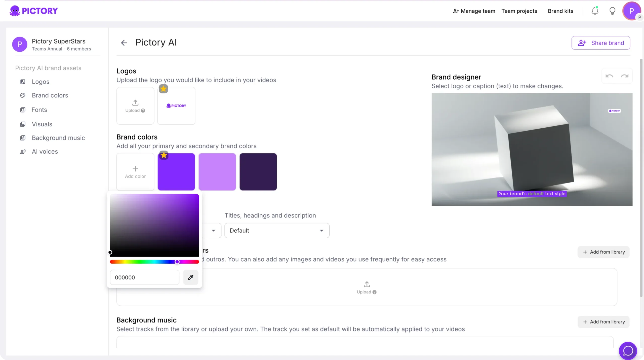Click the lightbulb tips icon
644x360 pixels.
[612, 11]
